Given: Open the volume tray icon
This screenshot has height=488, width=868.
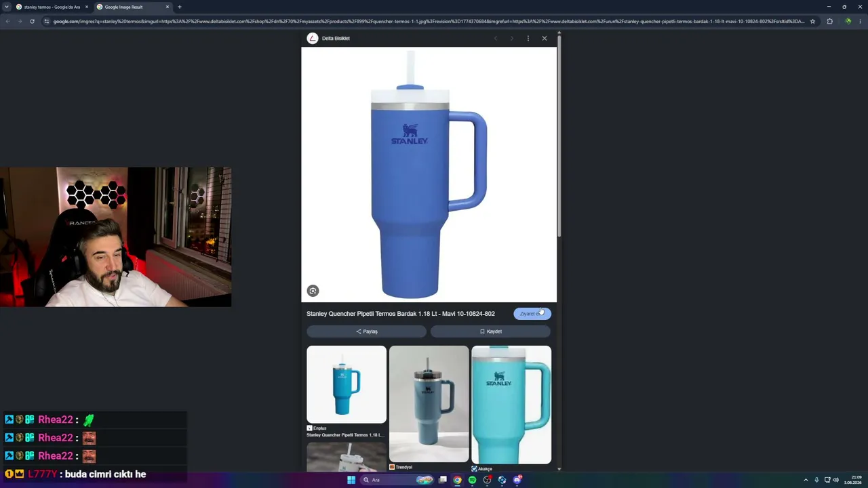Looking at the screenshot, I should [835, 480].
